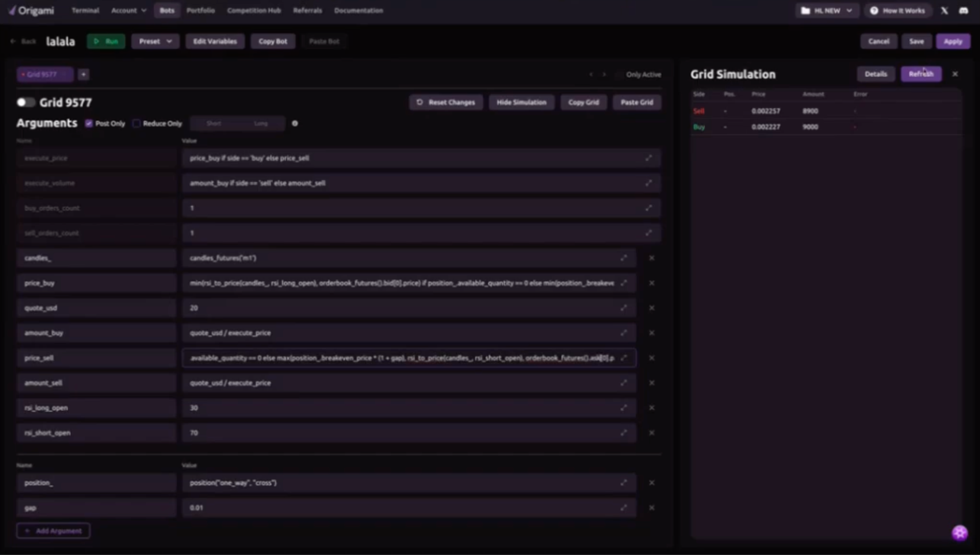Click the Hide Simulation button

click(521, 102)
